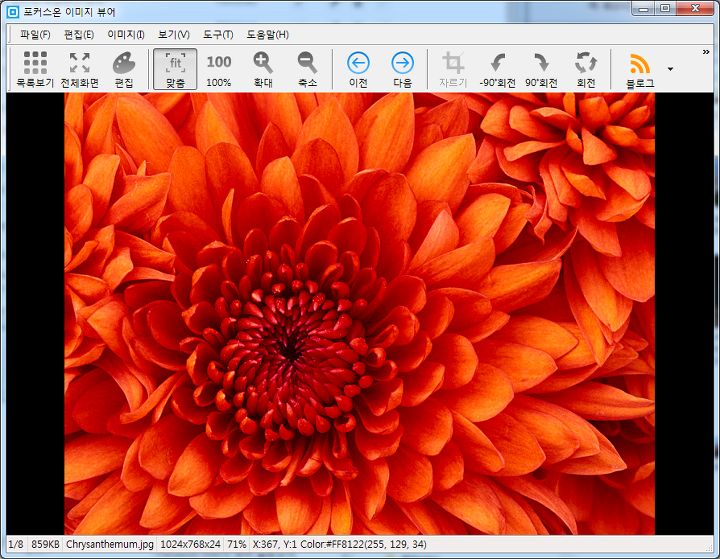Go to the next image (다음)
The height and width of the screenshot is (559, 720).
point(403,69)
